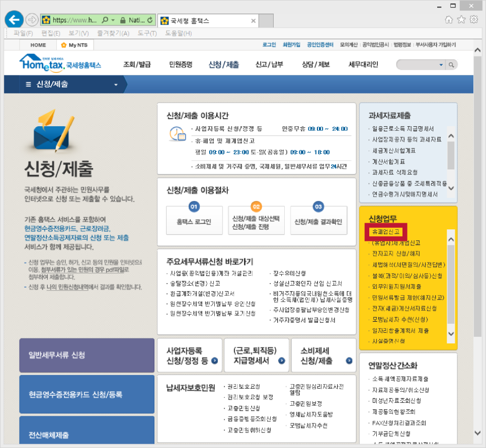The width and height of the screenshot is (486, 448).
Task: Click the refresh icon in address bar
Action: [x=149, y=21]
